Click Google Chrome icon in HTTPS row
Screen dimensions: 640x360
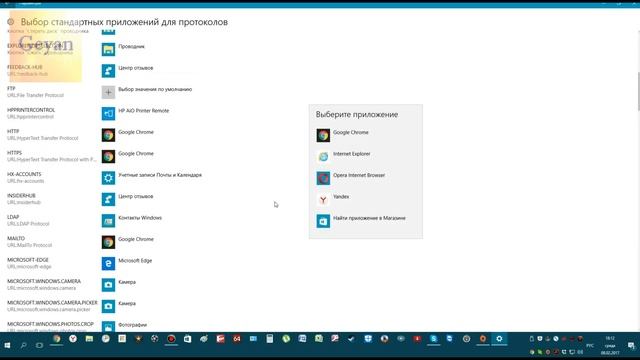[108, 156]
